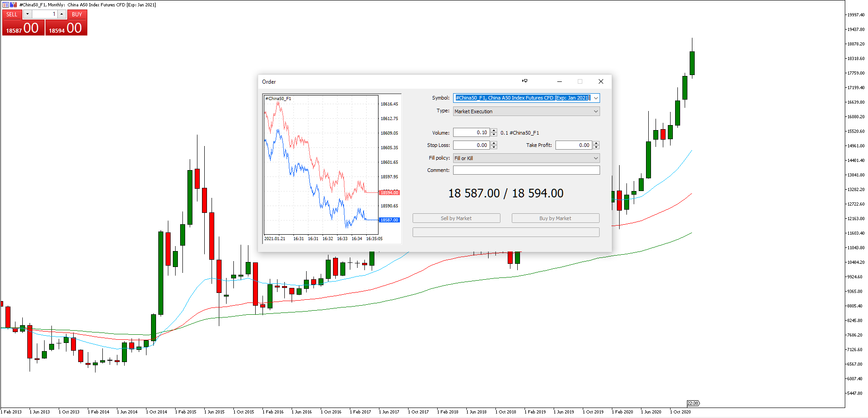Click the 0.1 #China50_F1 volume label

pyautogui.click(x=520, y=133)
